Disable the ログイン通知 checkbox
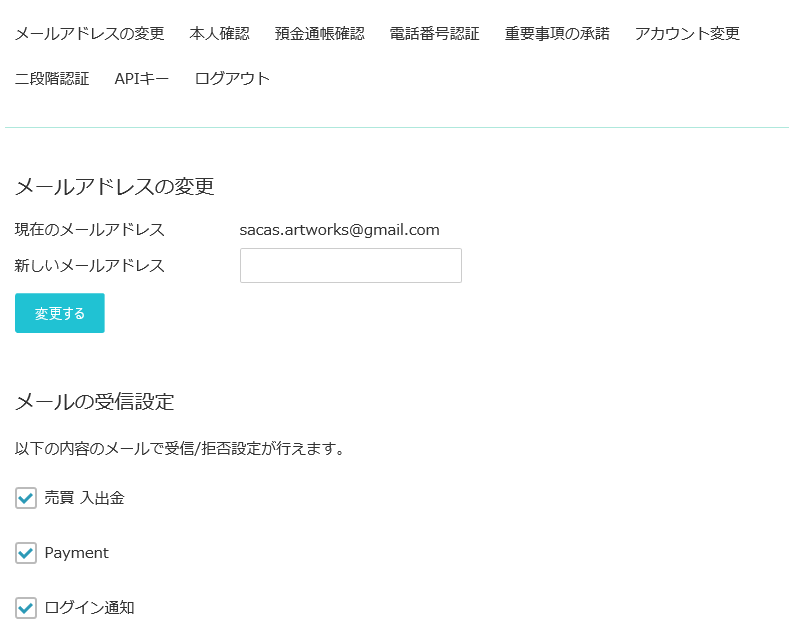 (x=26, y=607)
